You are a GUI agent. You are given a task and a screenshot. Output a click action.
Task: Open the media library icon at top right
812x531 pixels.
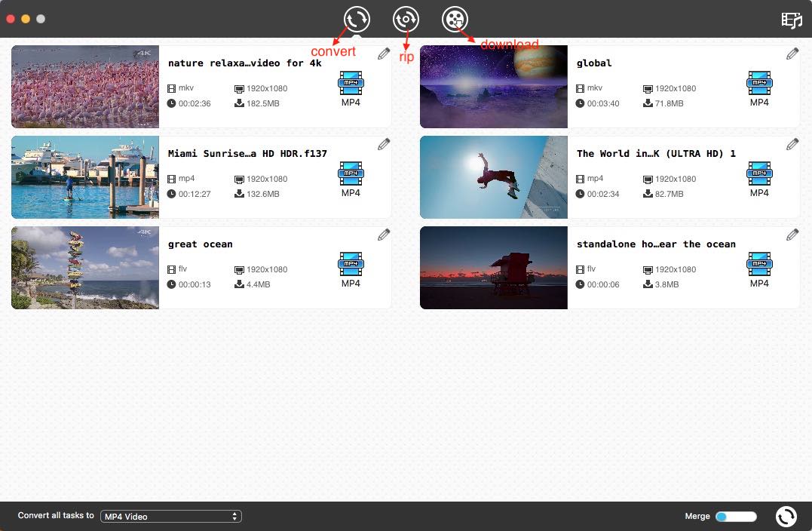(x=791, y=20)
